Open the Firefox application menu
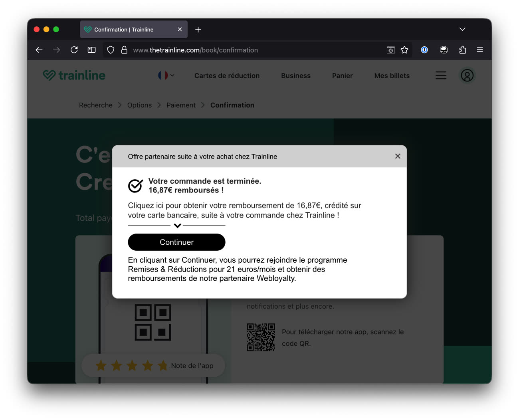The image size is (519, 420). (x=480, y=50)
